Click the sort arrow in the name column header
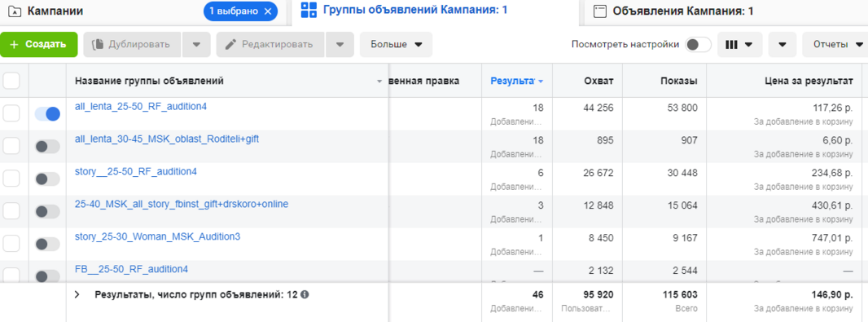The height and width of the screenshot is (322, 868). pos(379,82)
